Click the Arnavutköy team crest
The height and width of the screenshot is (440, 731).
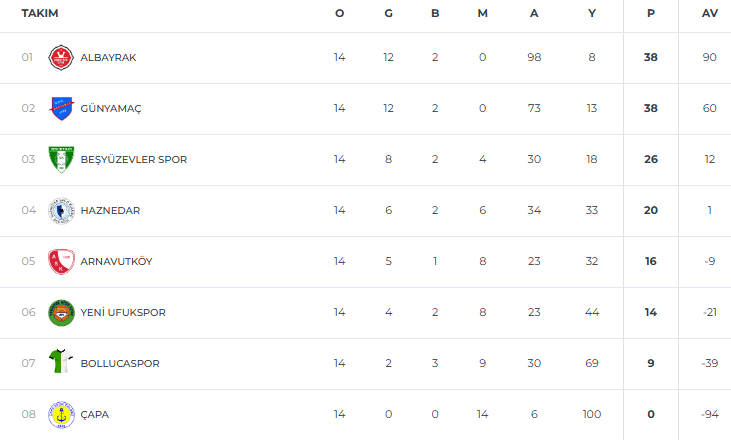[x=61, y=262]
